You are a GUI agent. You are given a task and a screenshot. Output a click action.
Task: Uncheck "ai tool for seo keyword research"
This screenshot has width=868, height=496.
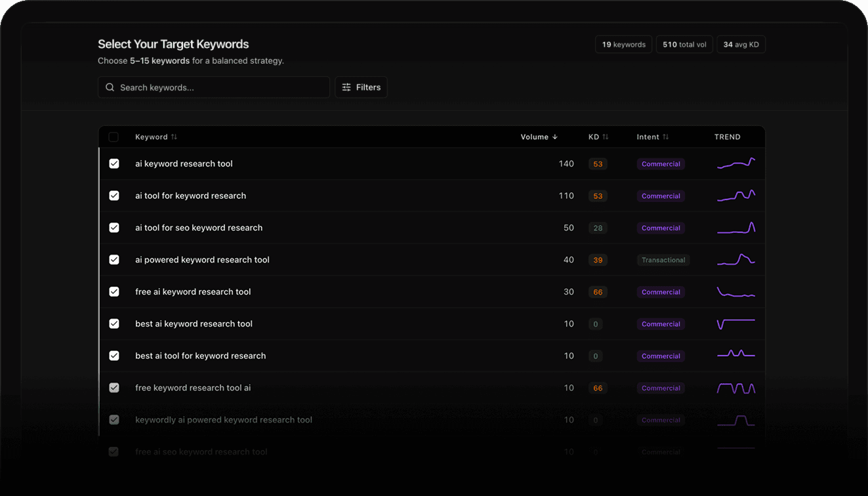click(114, 228)
